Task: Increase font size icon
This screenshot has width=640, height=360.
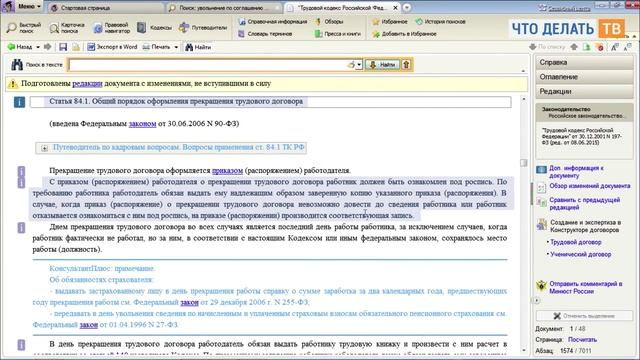Action: 615,47
